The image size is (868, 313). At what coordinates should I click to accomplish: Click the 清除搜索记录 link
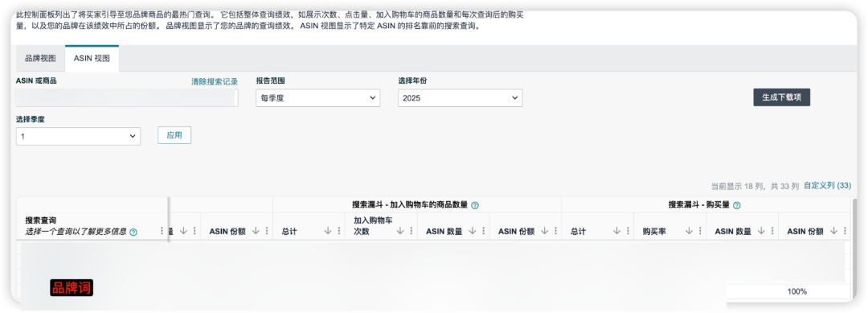pos(215,81)
